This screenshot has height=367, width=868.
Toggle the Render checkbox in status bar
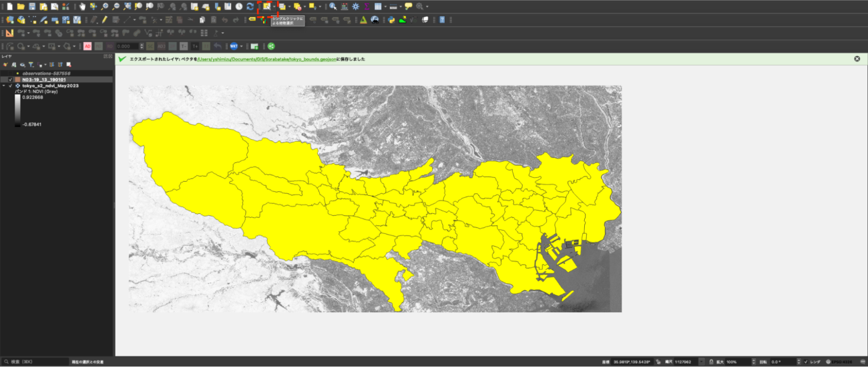pyautogui.click(x=806, y=362)
